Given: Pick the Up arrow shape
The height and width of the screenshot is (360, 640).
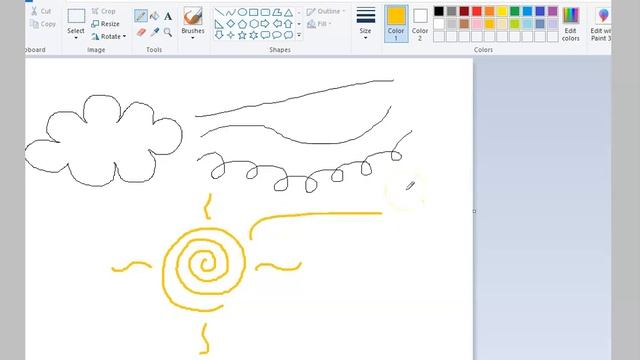Looking at the screenshot, I should (x=288, y=24).
